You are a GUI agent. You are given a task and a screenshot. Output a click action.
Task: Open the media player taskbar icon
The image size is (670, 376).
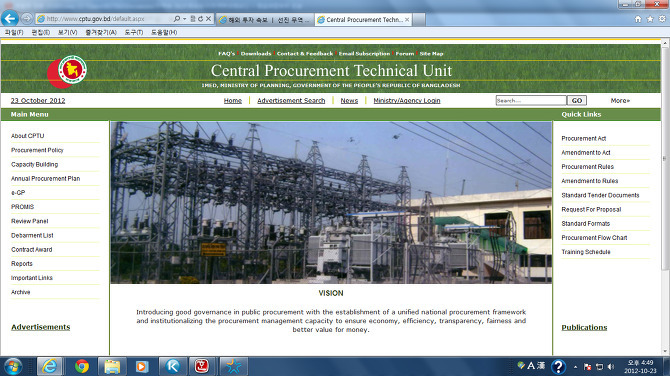[x=142, y=367]
